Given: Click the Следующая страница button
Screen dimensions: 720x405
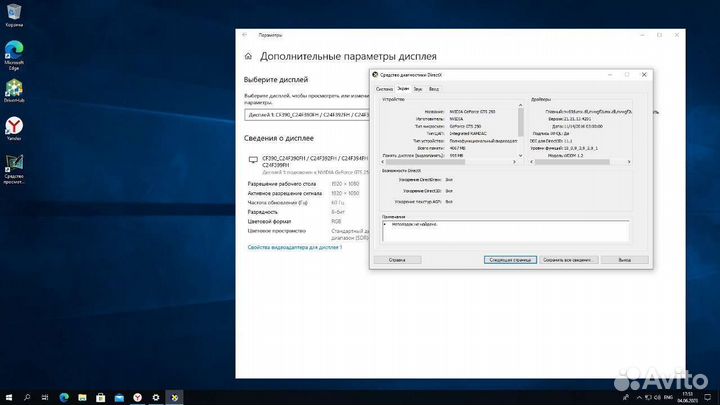Looking at the screenshot, I should (x=510, y=260).
